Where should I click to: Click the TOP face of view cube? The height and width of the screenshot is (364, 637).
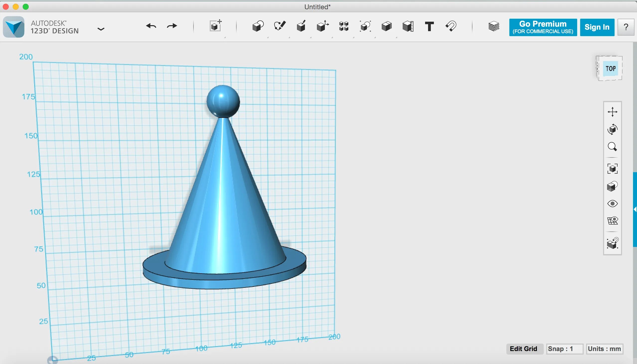point(610,69)
